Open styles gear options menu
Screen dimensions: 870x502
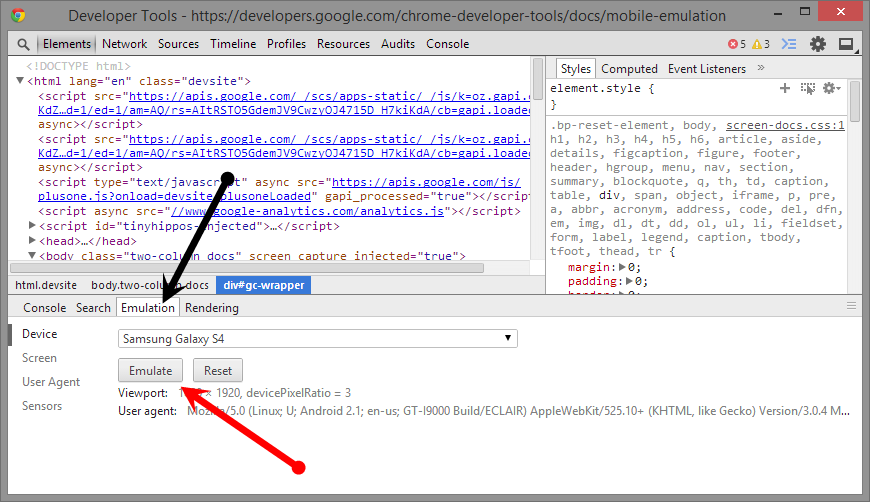point(831,88)
